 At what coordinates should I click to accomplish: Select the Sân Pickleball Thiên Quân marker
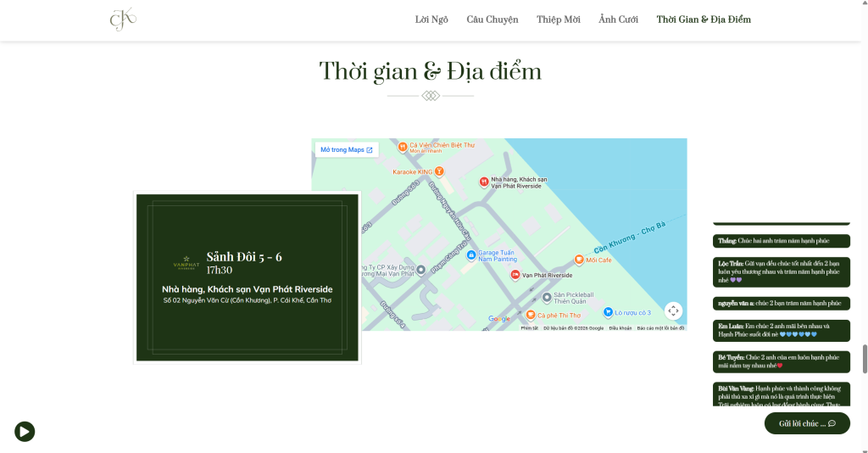tap(546, 297)
